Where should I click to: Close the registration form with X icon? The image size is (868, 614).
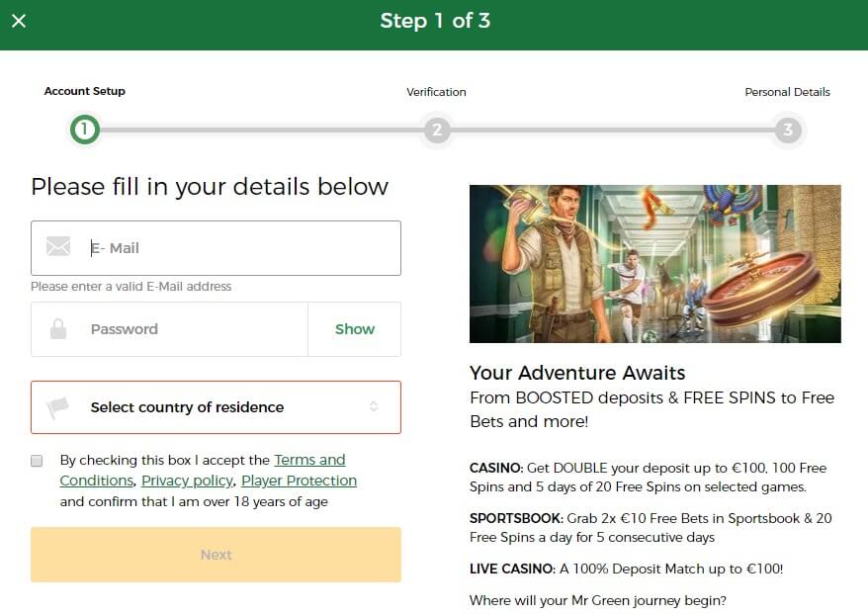[x=19, y=21]
